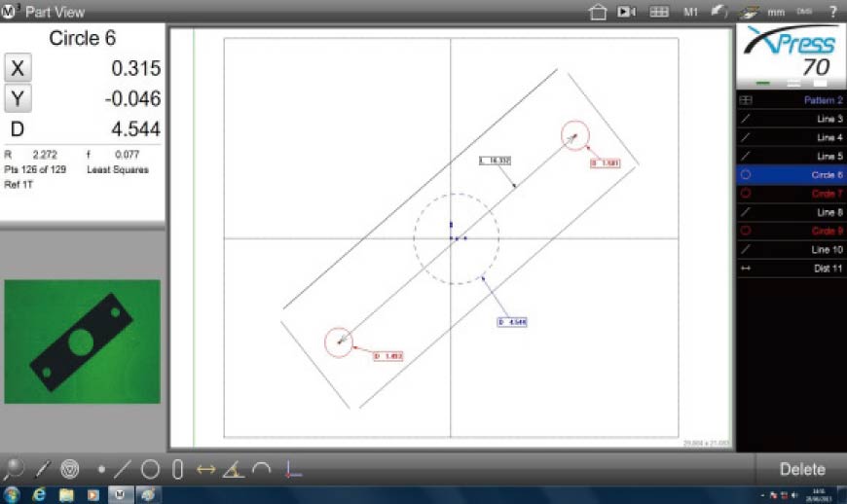The height and width of the screenshot is (504, 847).
Task: Click the Home icon in top bar
Action: [x=598, y=12]
